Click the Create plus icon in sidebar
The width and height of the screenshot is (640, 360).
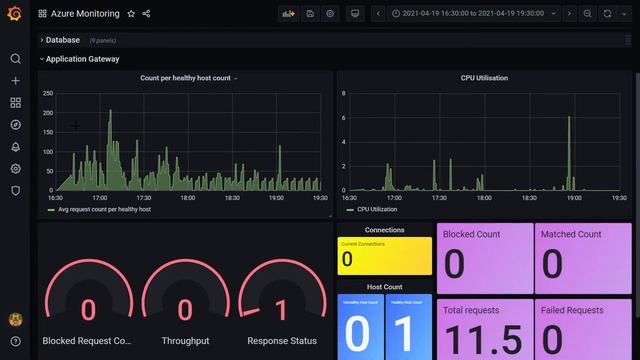(16, 81)
